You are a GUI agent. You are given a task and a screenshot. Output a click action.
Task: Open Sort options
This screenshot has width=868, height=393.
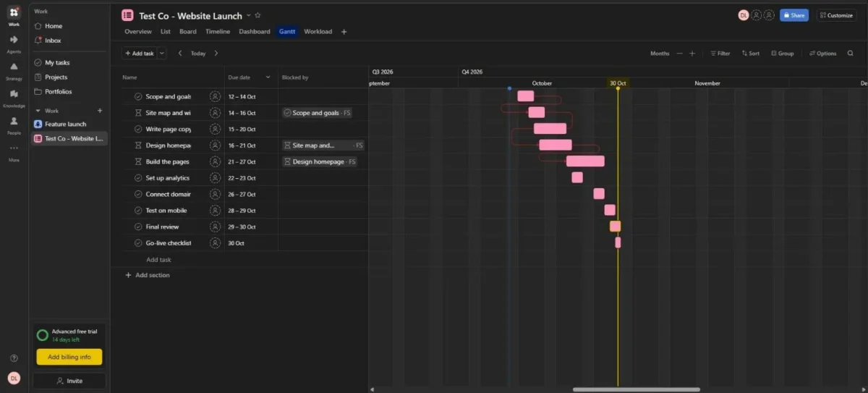click(751, 53)
